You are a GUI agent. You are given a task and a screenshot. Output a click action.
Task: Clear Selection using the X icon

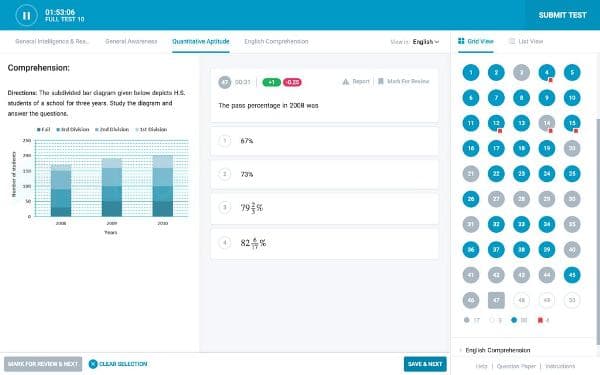93,364
